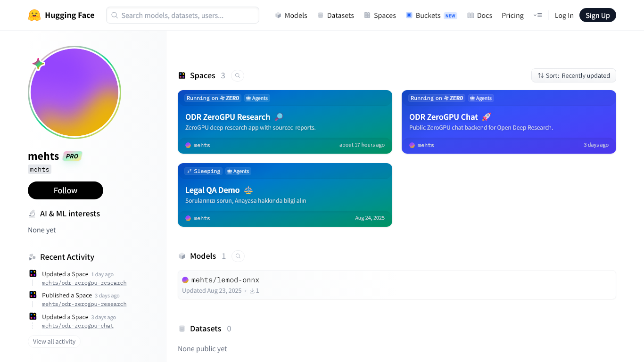Image resolution: width=644 pixels, height=362 pixels.
Task: Open the Pricing navigation item
Action: 512,15
